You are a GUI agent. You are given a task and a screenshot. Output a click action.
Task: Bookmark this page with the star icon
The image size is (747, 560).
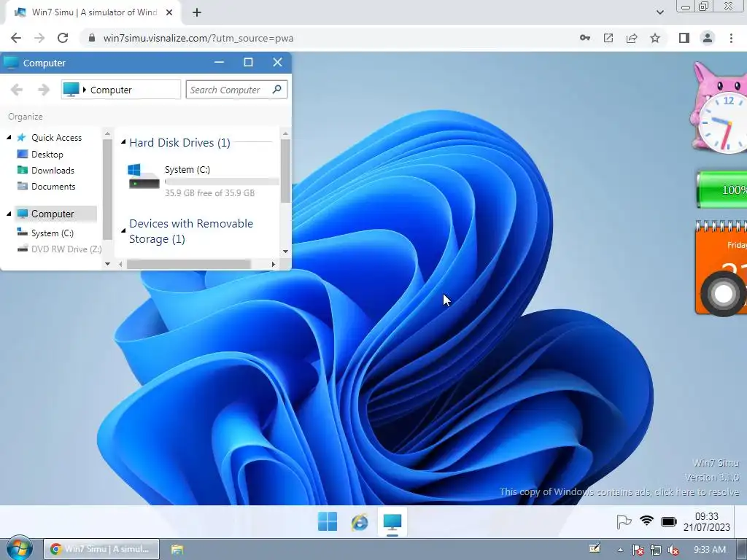coord(655,38)
